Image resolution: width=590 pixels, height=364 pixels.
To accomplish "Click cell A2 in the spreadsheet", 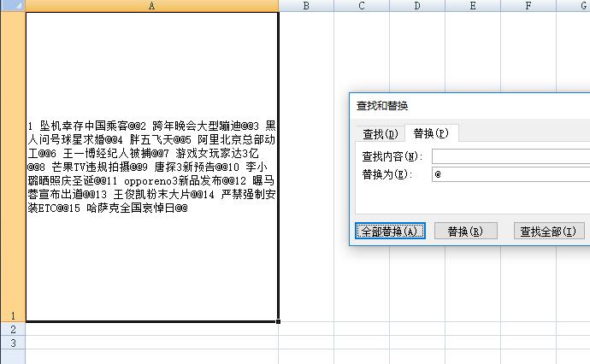I will pyautogui.click(x=152, y=329).
